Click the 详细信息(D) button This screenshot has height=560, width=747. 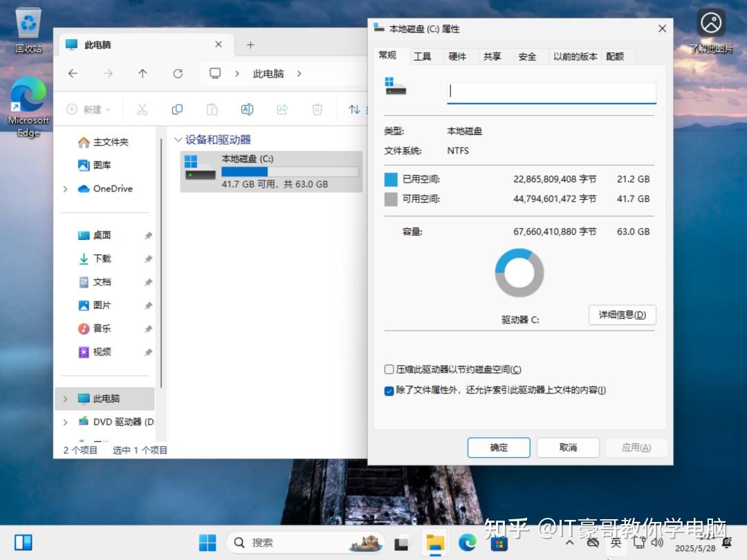(x=622, y=315)
